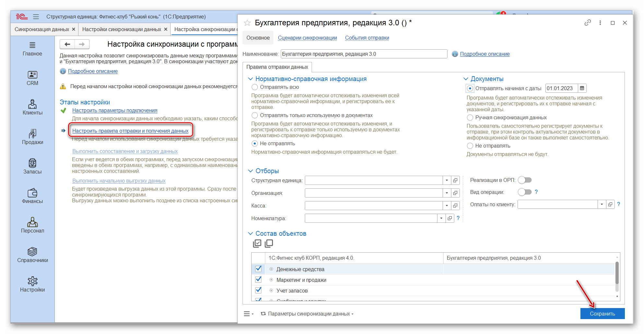644x334 pixels.
Task: Open the Продажи section icon
Action: click(x=32, y=134)
